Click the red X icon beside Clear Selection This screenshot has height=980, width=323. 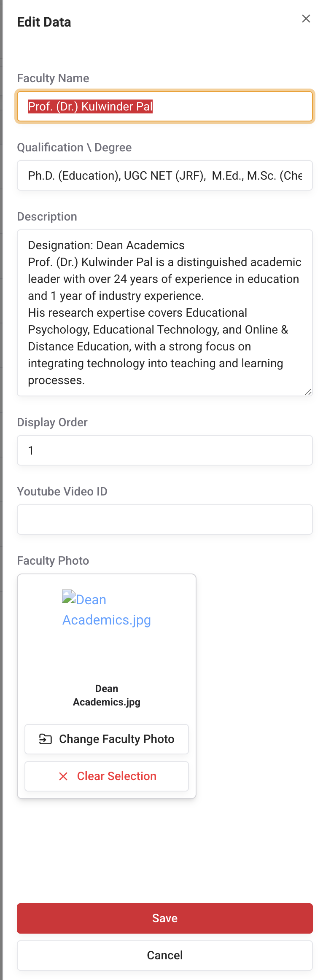point(64,776)
